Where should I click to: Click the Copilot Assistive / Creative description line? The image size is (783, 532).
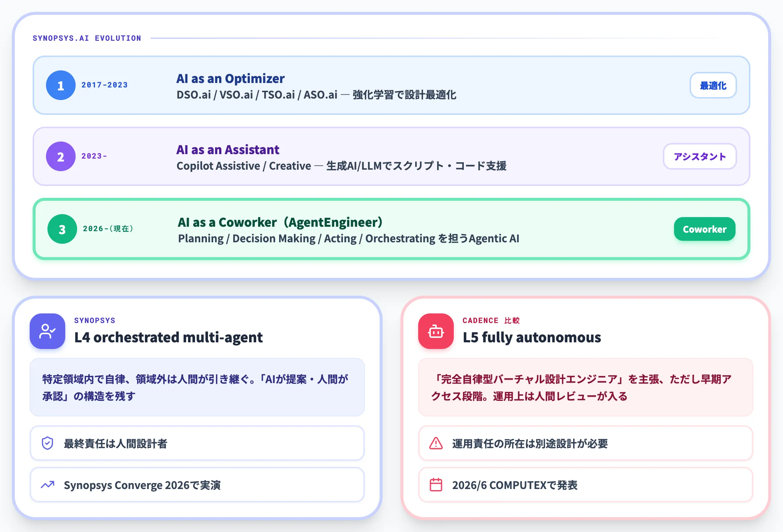pyautogui.click(x=341, y=166)
